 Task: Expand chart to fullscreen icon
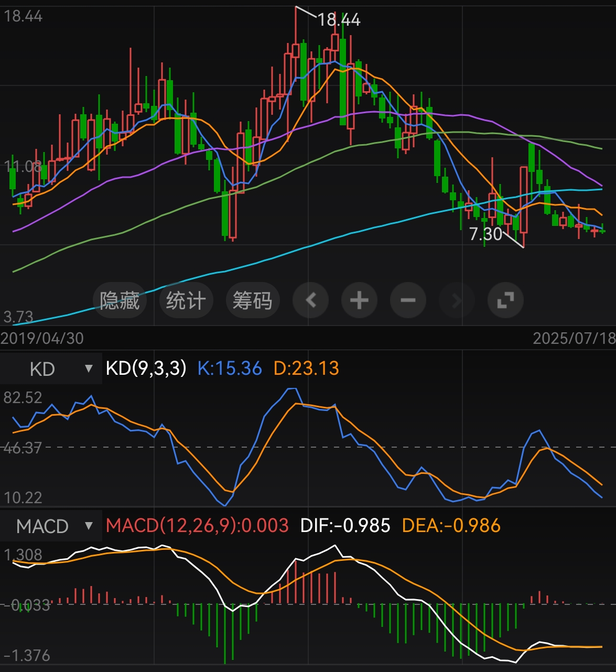(505, 300)
